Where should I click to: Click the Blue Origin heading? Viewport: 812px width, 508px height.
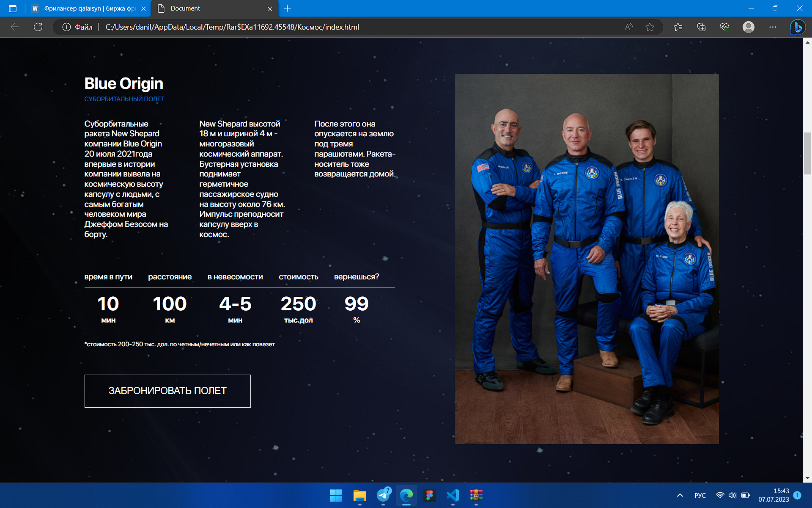(123, 83)
